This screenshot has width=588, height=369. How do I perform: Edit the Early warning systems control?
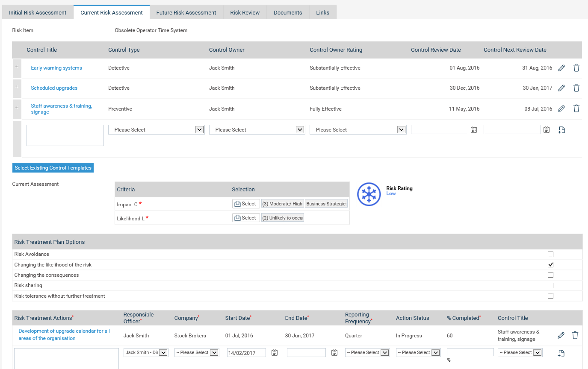coord(561,68)
